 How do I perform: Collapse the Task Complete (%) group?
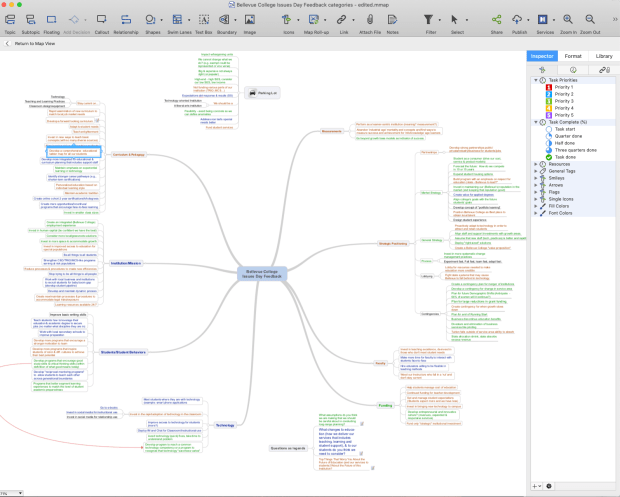[x=536, y=122]
